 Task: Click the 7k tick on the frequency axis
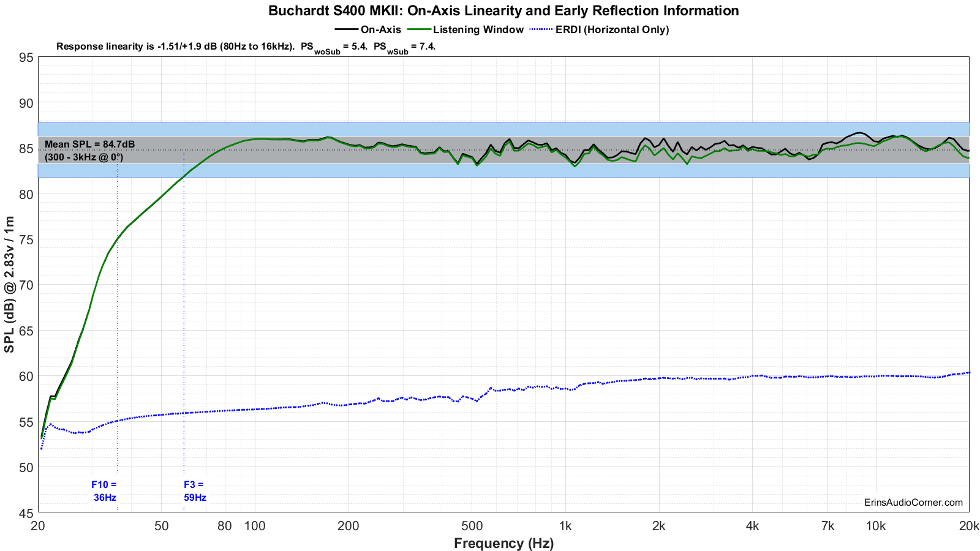pyautogui.click(x=827, y=526)
